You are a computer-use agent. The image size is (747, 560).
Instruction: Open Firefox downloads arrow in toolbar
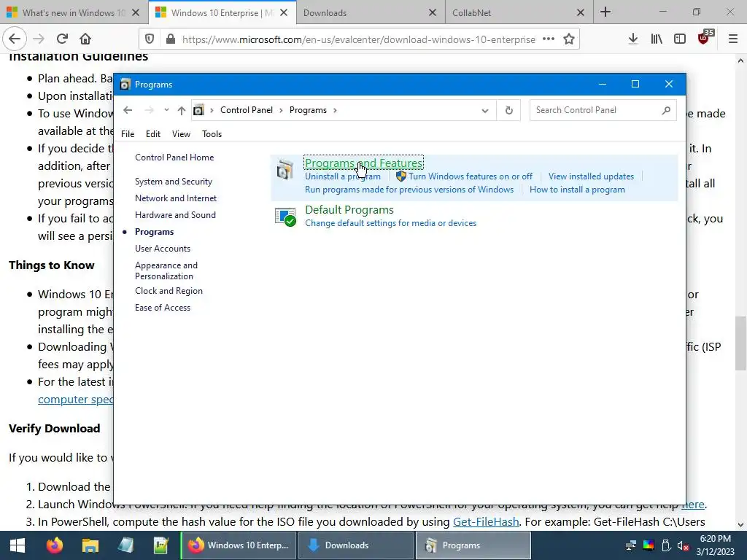pos(632,39)
